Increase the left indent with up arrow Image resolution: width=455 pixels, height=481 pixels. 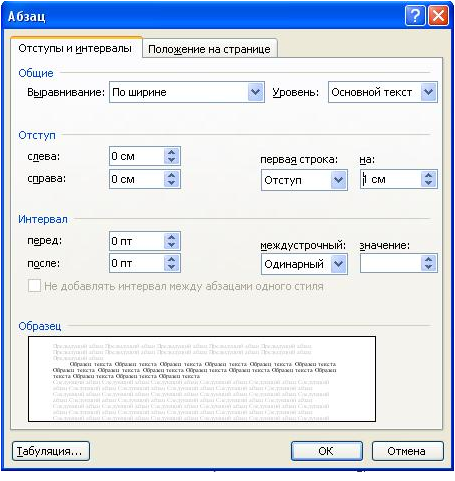tap(171, 152)
